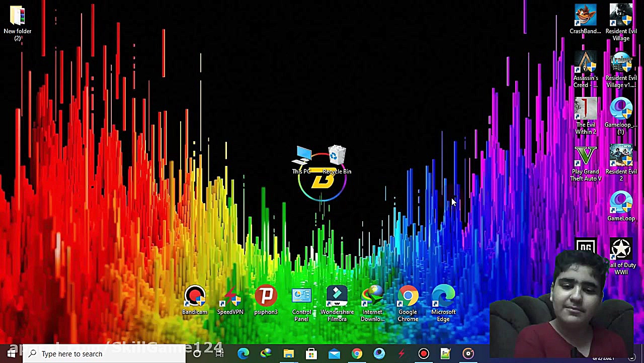Launch Microsoft Edge from the taskbar
Viewport: 644px width, 363px height.
243,354
